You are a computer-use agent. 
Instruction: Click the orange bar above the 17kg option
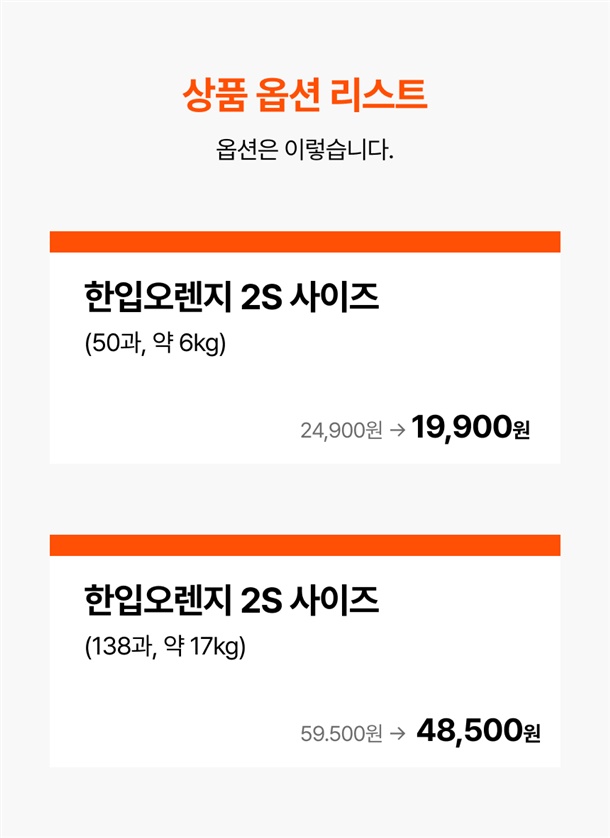[x=305, y=545]
